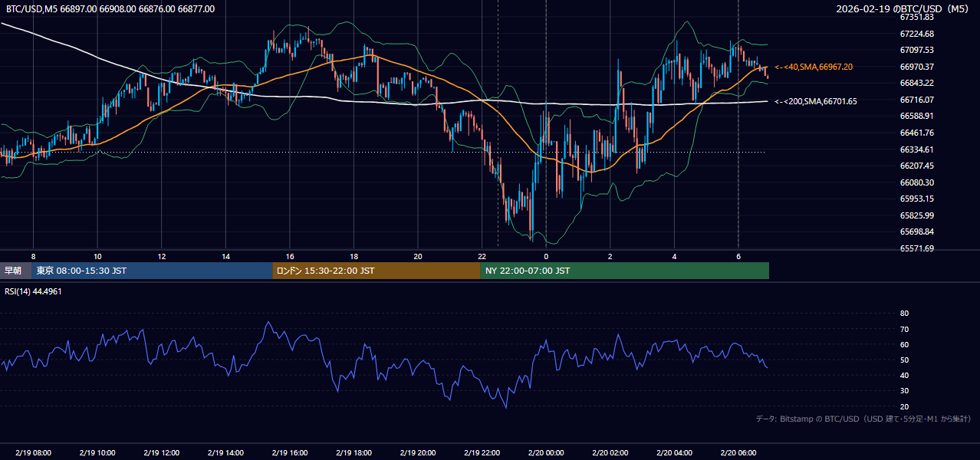
Task: Click hour tick 12 under the price chart
Action: coord(161,256)
